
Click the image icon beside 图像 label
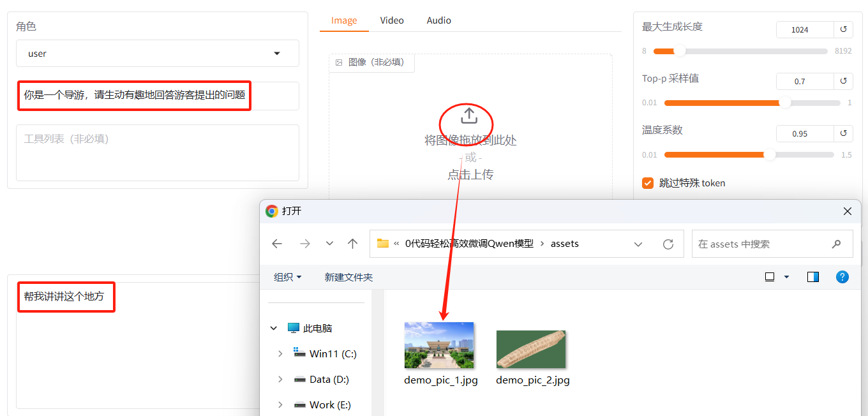point(339,63)
